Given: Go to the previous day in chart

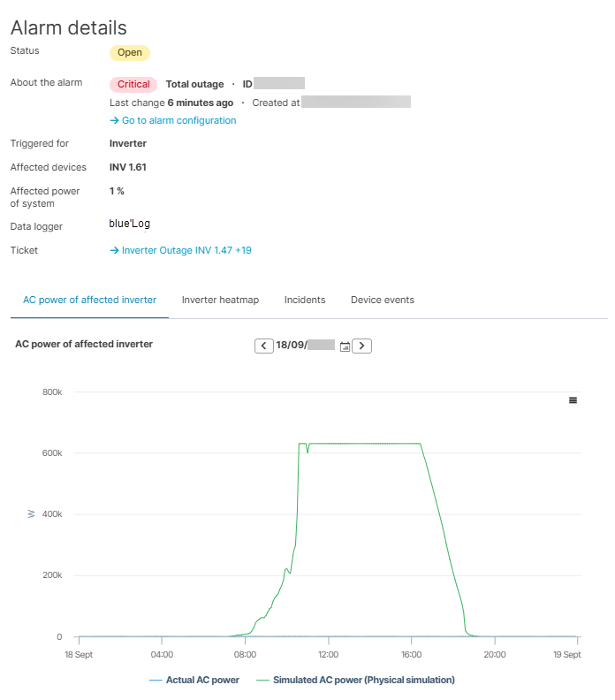Looking at the screenshot, I should pos(264,346).
